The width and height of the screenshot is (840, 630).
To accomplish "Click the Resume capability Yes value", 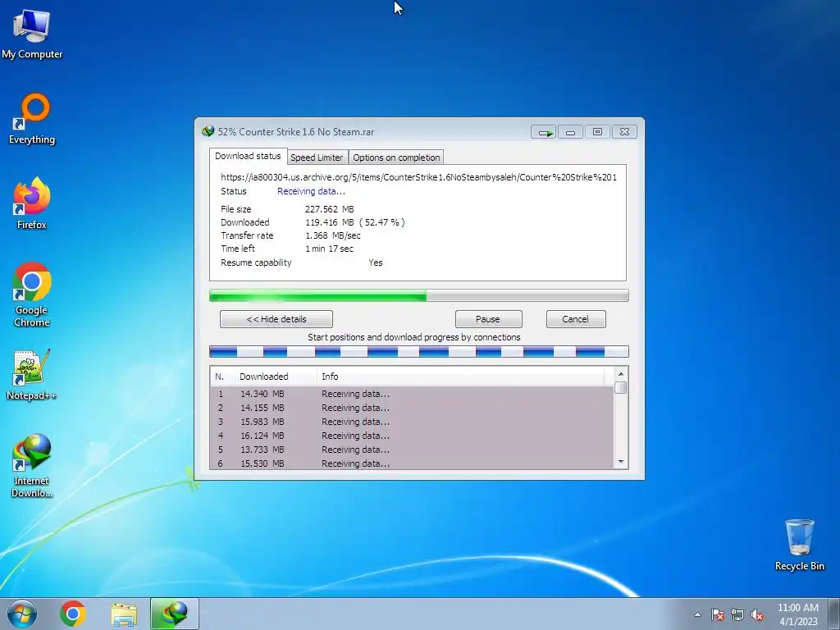I will (376, 262).
